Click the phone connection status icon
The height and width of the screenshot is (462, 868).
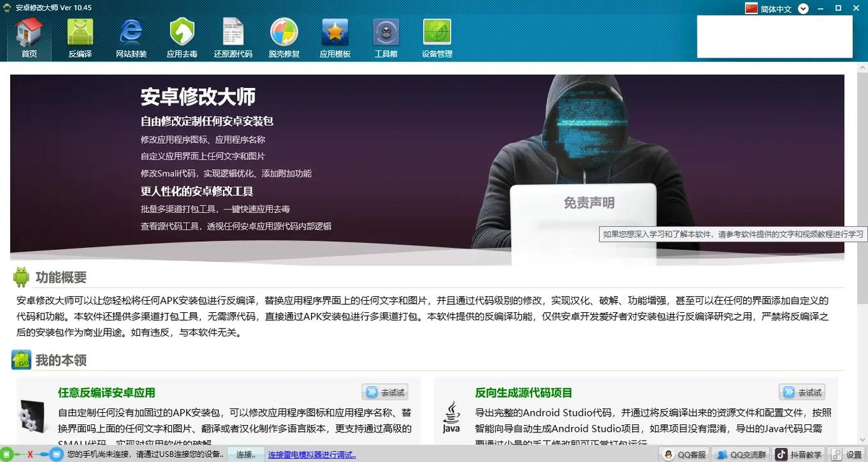pos(6,455)
